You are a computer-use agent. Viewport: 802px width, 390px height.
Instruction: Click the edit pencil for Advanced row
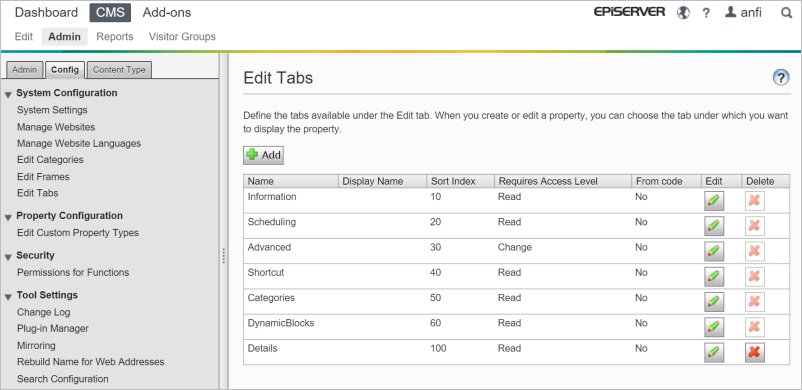714,251
